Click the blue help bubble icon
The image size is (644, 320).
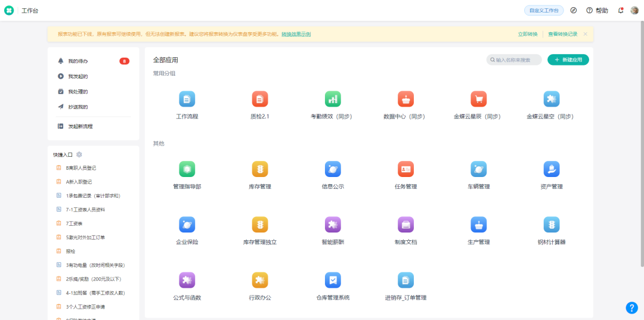pos(631,307)
